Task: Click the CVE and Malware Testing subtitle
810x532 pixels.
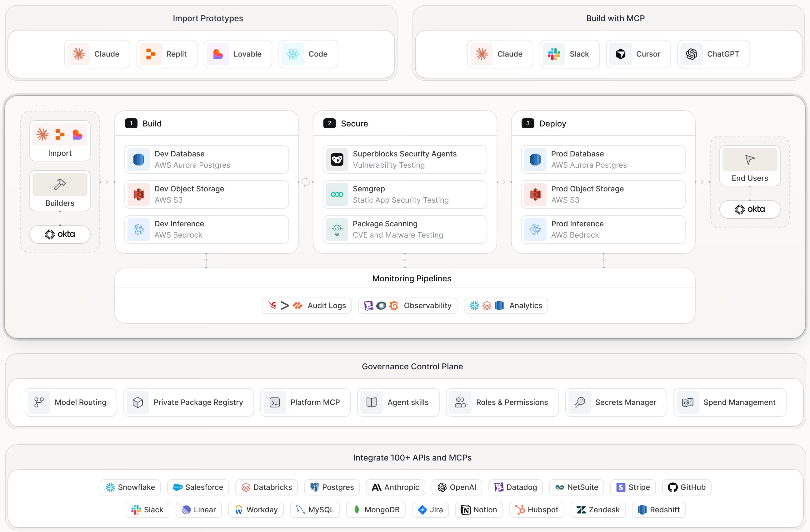Action: tap(398, 235)
